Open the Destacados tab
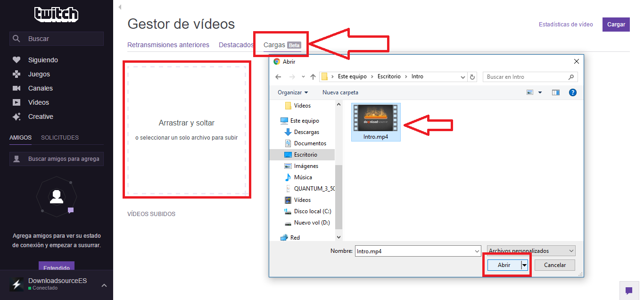The height and width of the screenshot is (300, 644). 236,45
